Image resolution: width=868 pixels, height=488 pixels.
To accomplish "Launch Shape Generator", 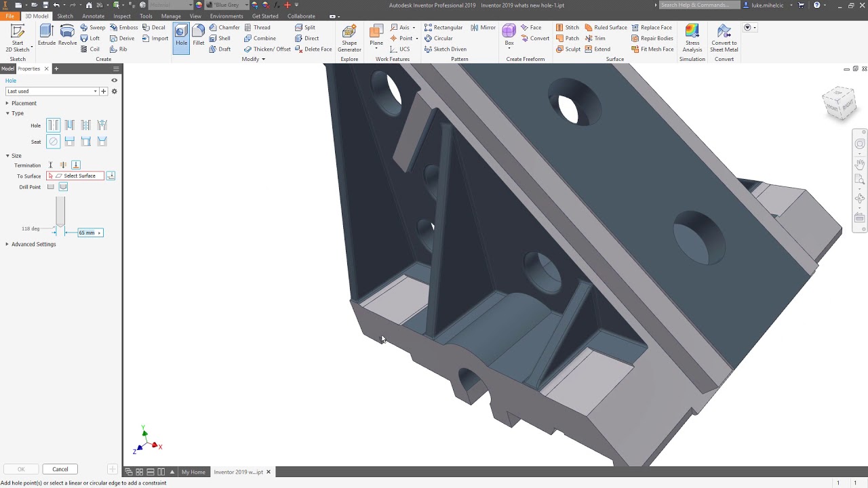I will (349, 38).
